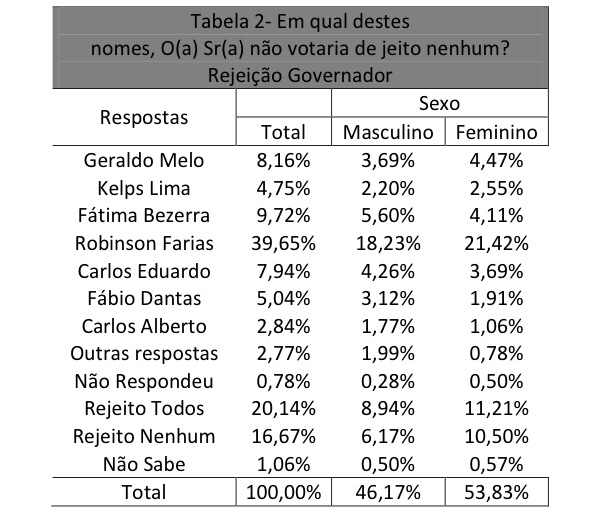Select Geraldo Melo row label

pos(144,161)
